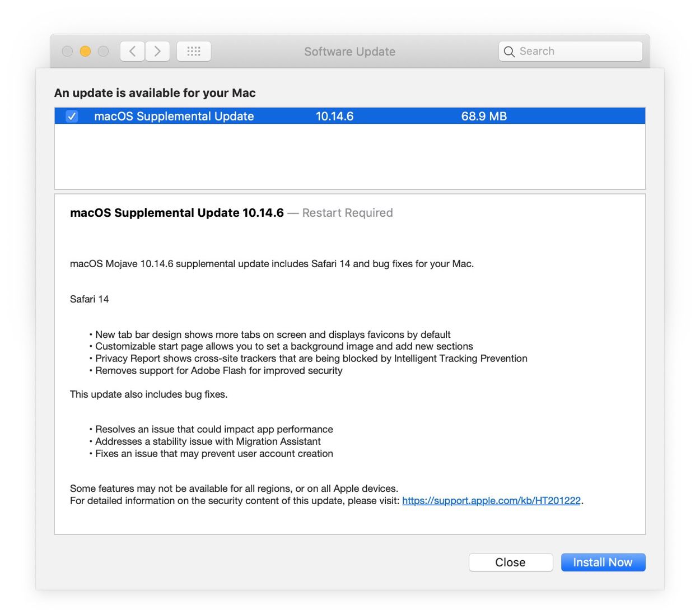This screenshot has width=700, height=614.
Task: Click the red close traffic light
Action: point(67,50)
